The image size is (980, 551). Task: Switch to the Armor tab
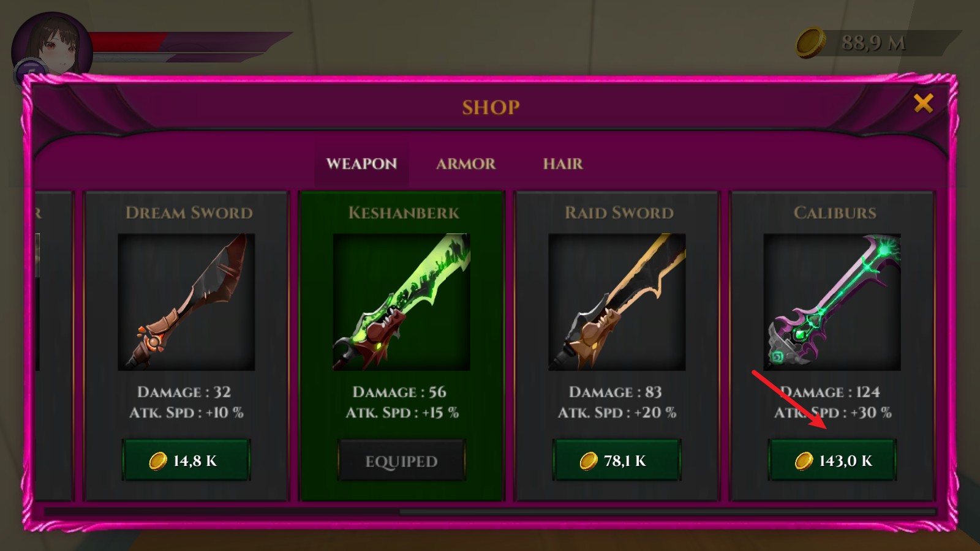pos(466,163)
